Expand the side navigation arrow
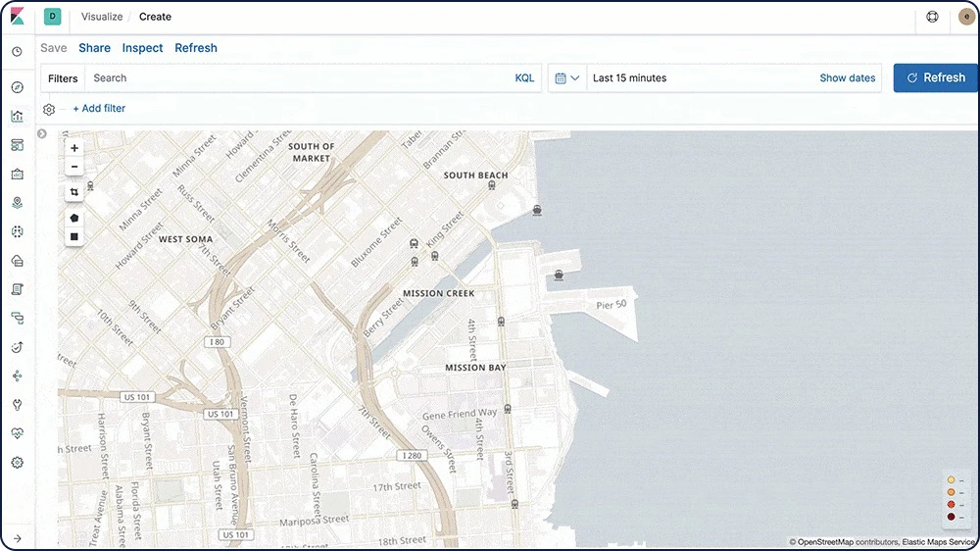This screenshot has height=551, width=980. [18, 538]
